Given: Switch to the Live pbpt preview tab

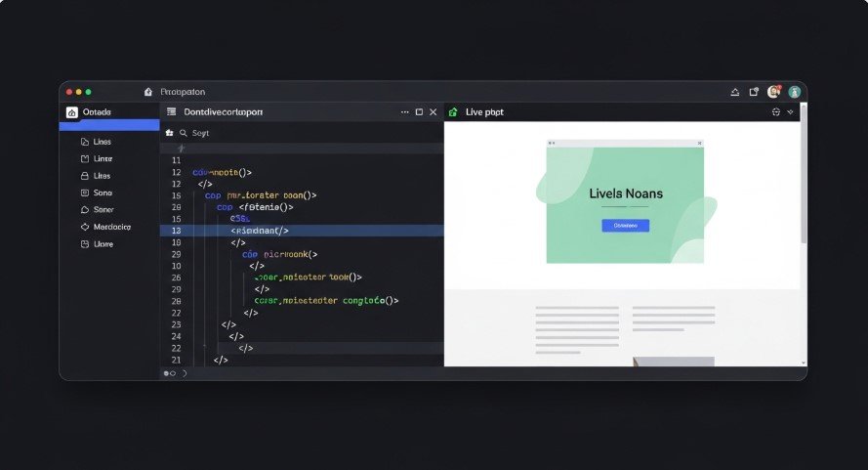Looking at the screenshot, I should [484, 112].
